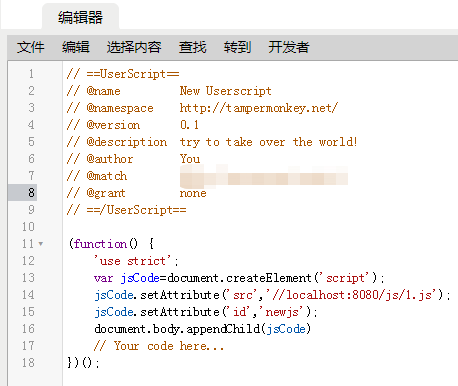Click the grant value 'none'

193,193
